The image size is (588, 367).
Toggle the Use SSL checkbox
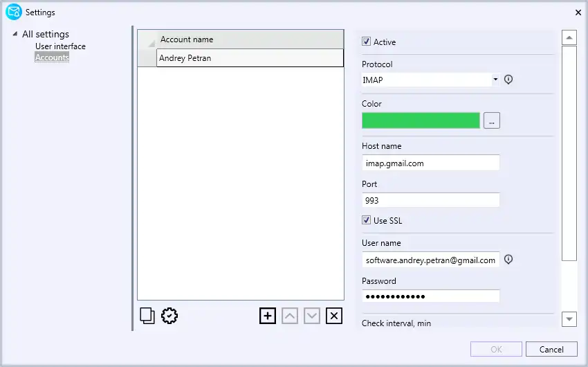coord(366,220)
